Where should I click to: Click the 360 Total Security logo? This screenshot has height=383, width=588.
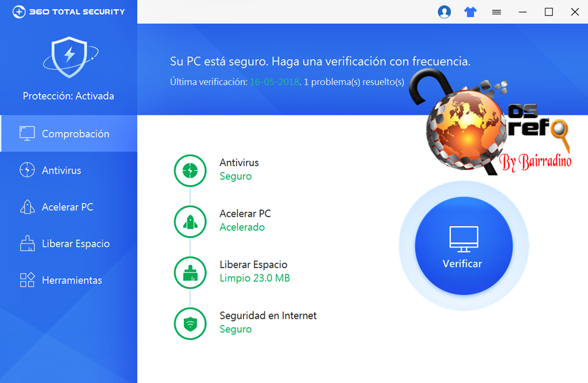pos(69,11)
